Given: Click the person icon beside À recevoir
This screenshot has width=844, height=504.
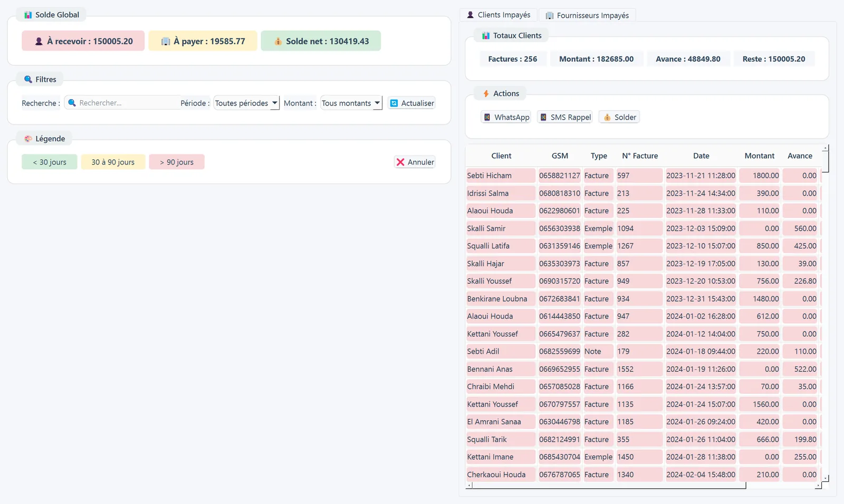Looking at the screenshot, I should coord(39,41).
